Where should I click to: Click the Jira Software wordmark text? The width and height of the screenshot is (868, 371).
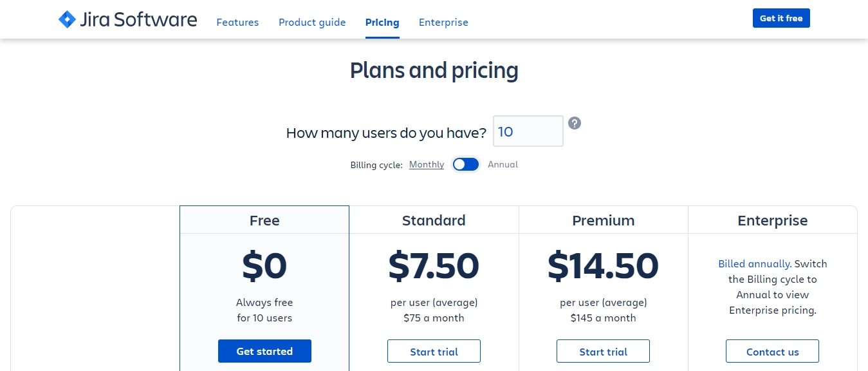pyautogui.click(x=138, y=19)
